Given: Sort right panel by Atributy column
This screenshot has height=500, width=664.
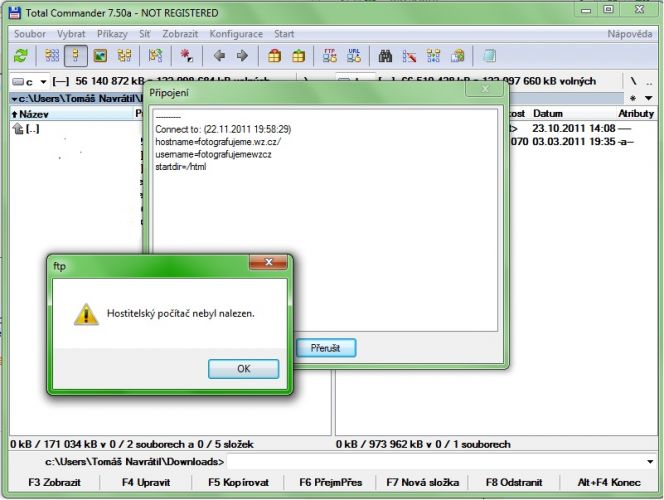Looking at the screenshot, I should click(x=636, y=113).
